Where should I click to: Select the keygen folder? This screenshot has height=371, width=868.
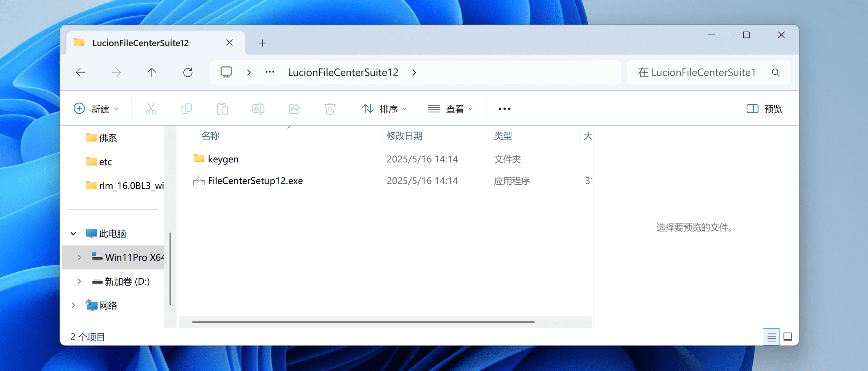coord(223,159)
